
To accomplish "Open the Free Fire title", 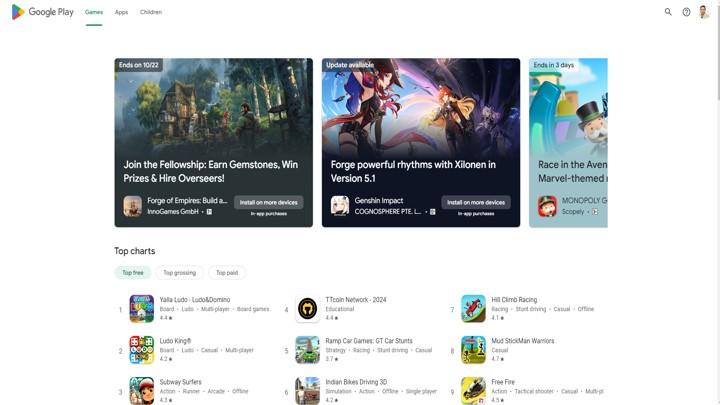I will tap(503, 382).
